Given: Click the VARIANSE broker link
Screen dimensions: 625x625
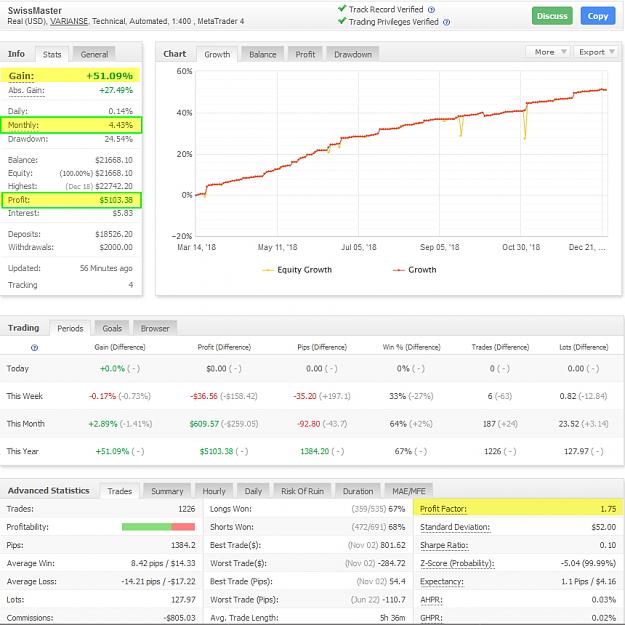Looking at the screenshot, I should [69, 21].
